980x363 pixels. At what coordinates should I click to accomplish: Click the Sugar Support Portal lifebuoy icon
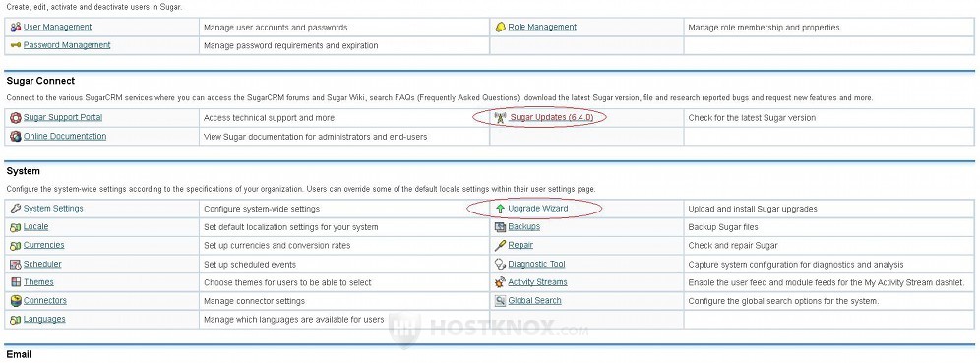click(x=16, y=117)
